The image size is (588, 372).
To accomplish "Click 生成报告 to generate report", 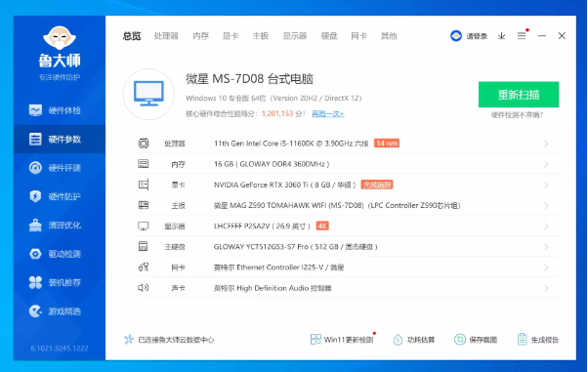I will pyautogui.click(x=538, y=340).
